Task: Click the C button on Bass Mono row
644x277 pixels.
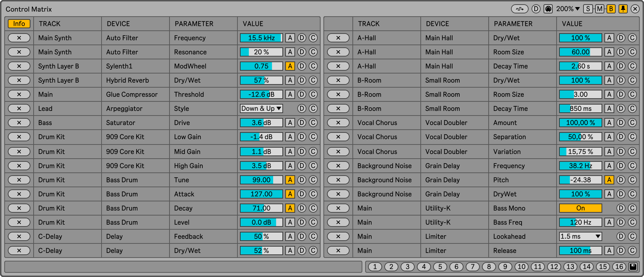Action: (x=632, y=208)
